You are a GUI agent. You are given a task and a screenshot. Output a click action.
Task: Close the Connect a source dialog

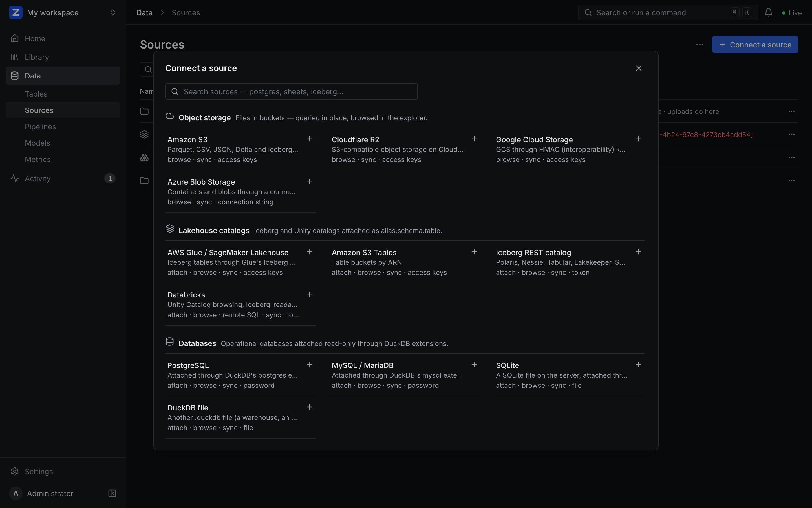tap(639, 68)
